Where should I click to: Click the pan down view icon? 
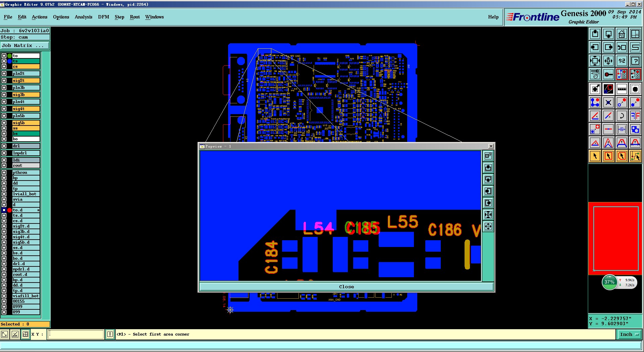(608, 34)
